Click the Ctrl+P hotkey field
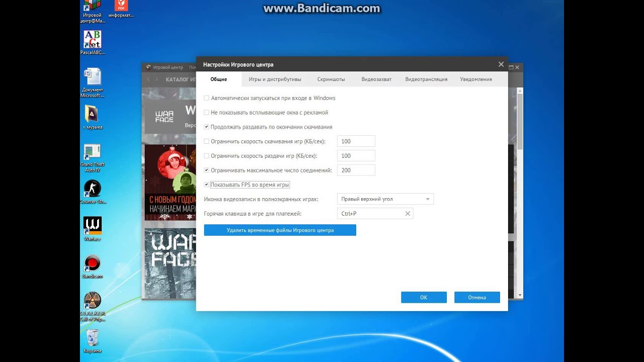Screen dimensions: 644x362 (x=375, y=214)
